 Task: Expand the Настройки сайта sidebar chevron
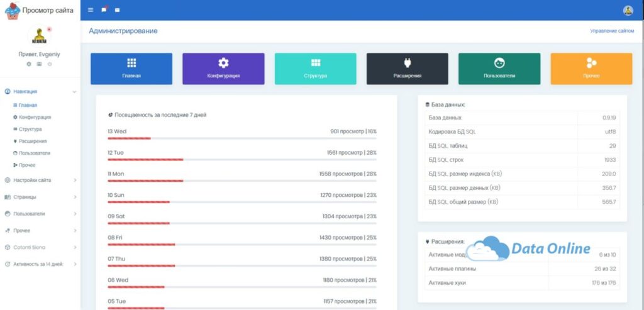(x=75, y=180)
